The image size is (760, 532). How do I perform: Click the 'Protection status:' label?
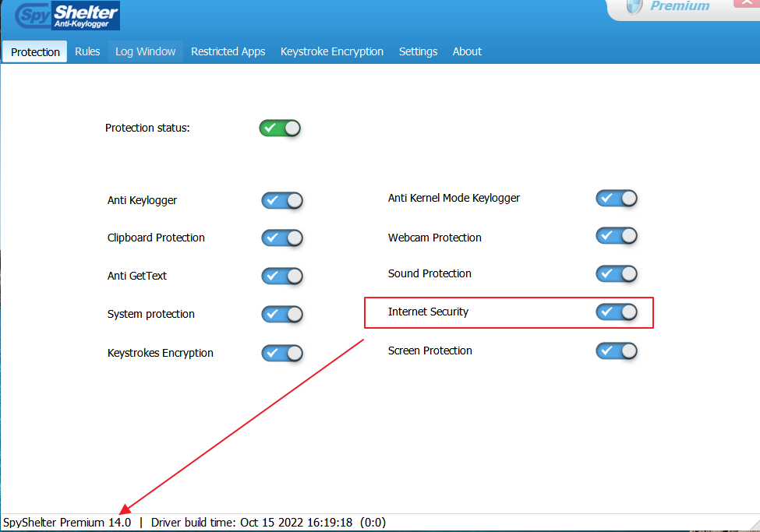147,128
